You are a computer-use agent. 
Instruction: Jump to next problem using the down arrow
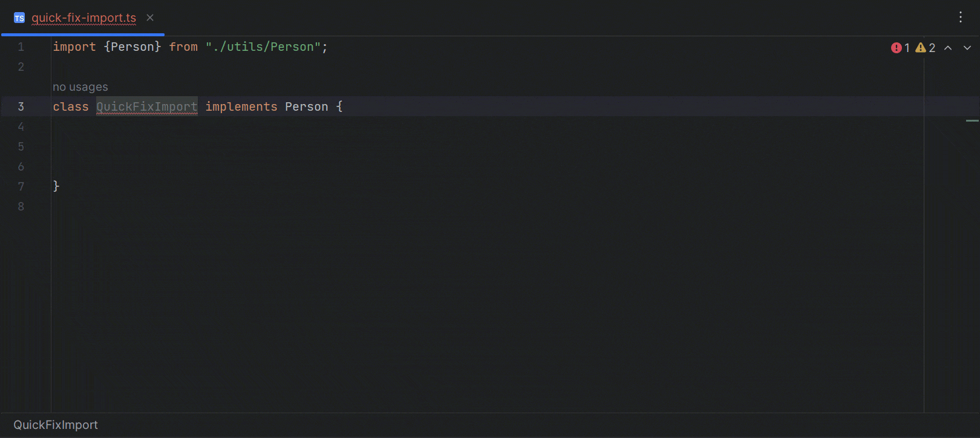point(966,47)
